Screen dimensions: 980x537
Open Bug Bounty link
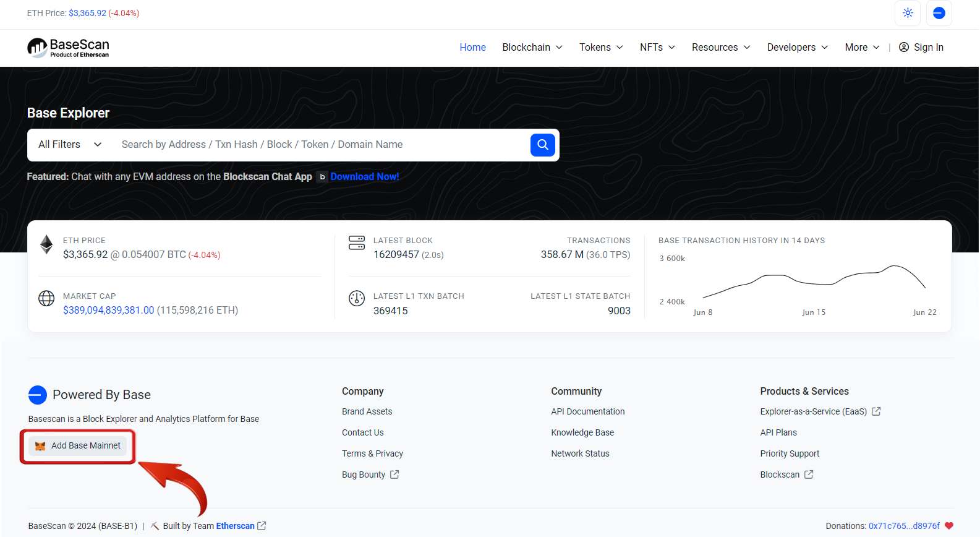pos(364,475)
